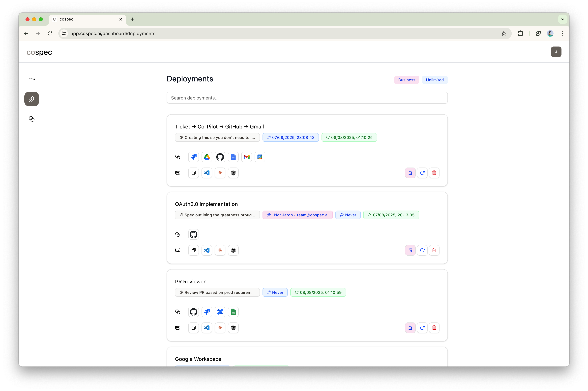This screenshot has height=391, width=588.
Task: Copy config in PR Reviewer row
Action: (x=193, y=328)
